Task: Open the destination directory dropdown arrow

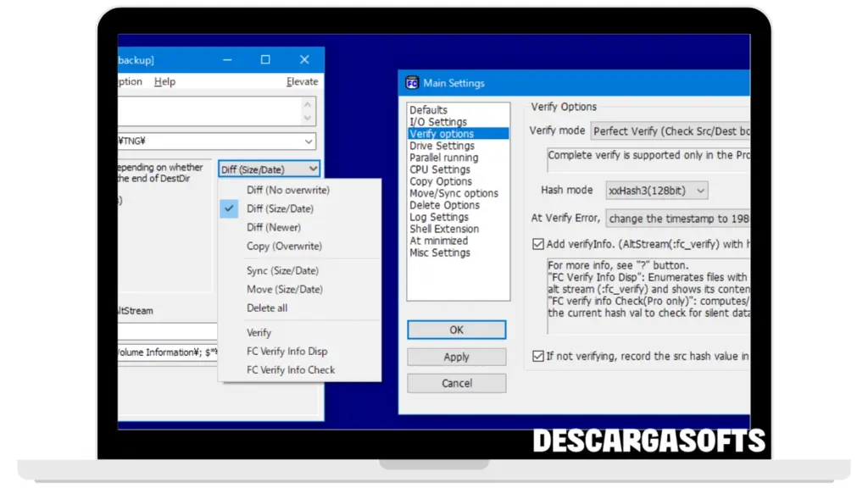Action: click(x=308, y=141)
